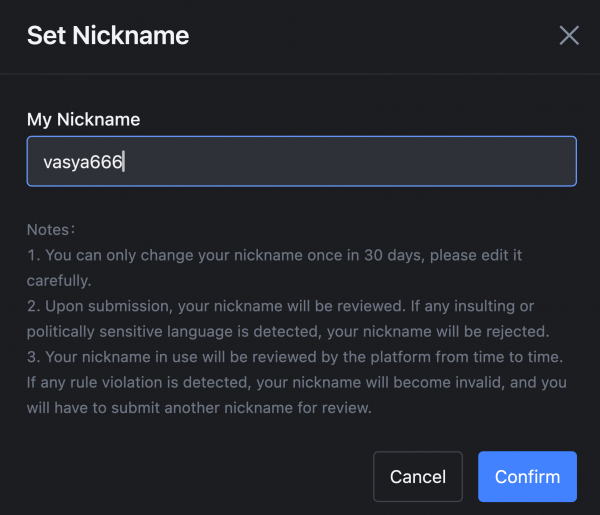Click on the vasya666 text in the field

tap(83, 162)
